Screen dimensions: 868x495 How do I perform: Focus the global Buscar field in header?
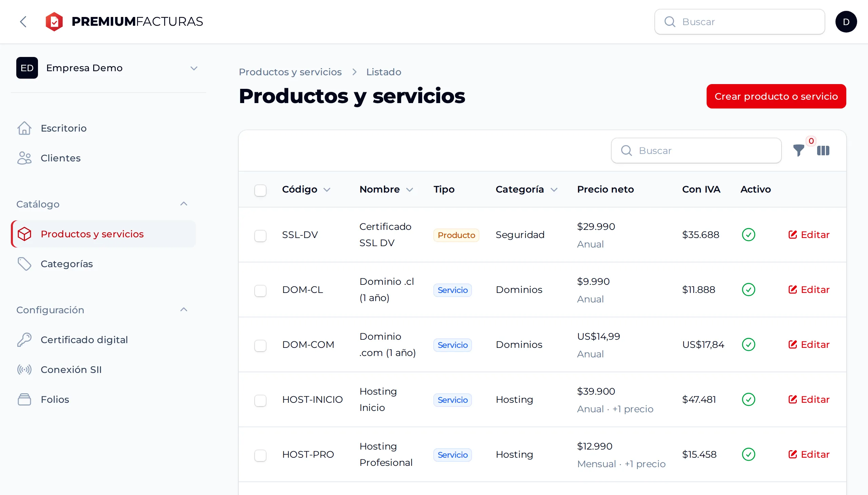tap(739, 22)
